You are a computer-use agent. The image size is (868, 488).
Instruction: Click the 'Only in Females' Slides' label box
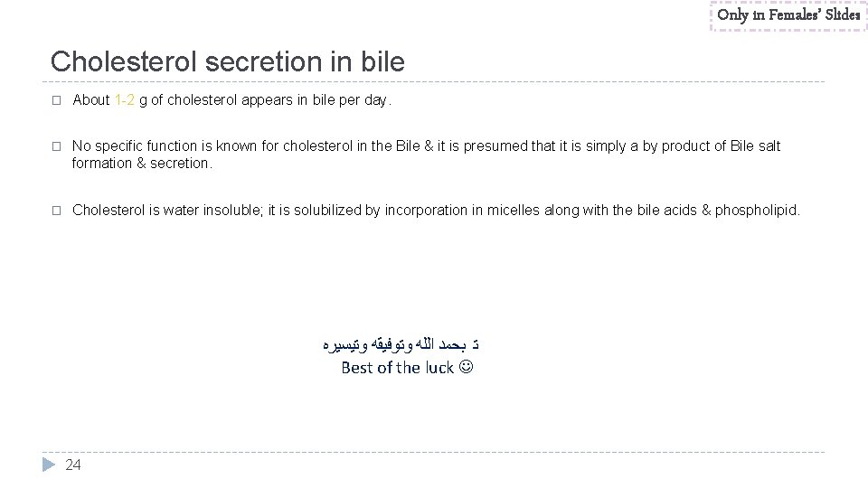(x=788, y=15)
